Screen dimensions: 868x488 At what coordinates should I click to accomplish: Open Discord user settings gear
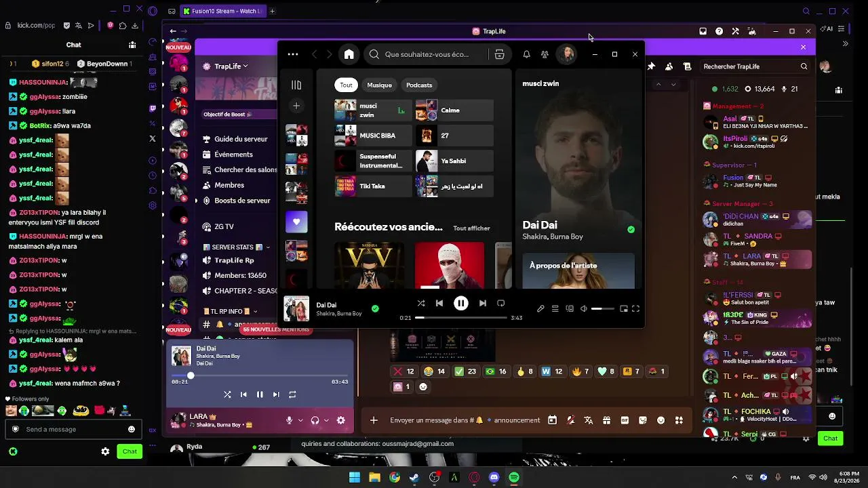pyautogui.click(x=340, y=420)
